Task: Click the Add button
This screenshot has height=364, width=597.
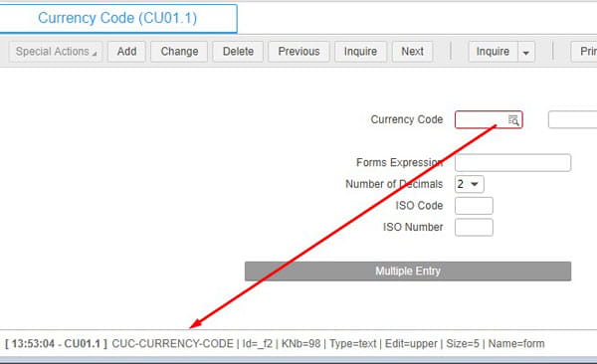Action: pos(126,52)
